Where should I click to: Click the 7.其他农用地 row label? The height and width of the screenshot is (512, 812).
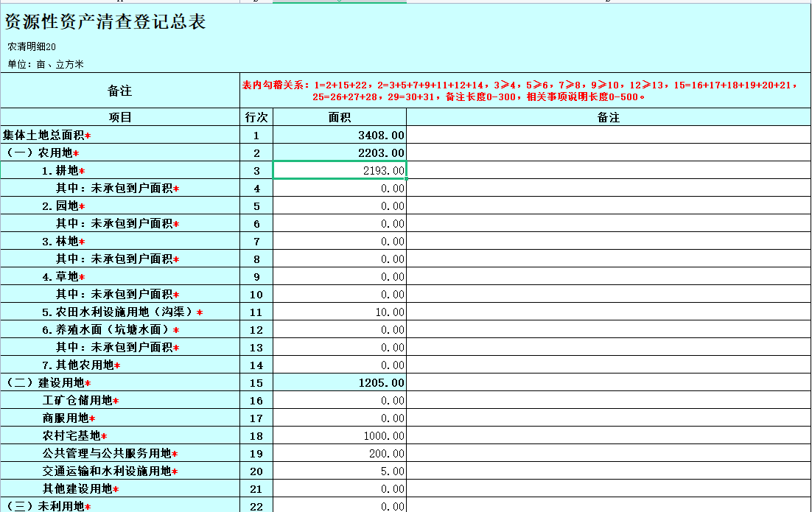[81, 365]
